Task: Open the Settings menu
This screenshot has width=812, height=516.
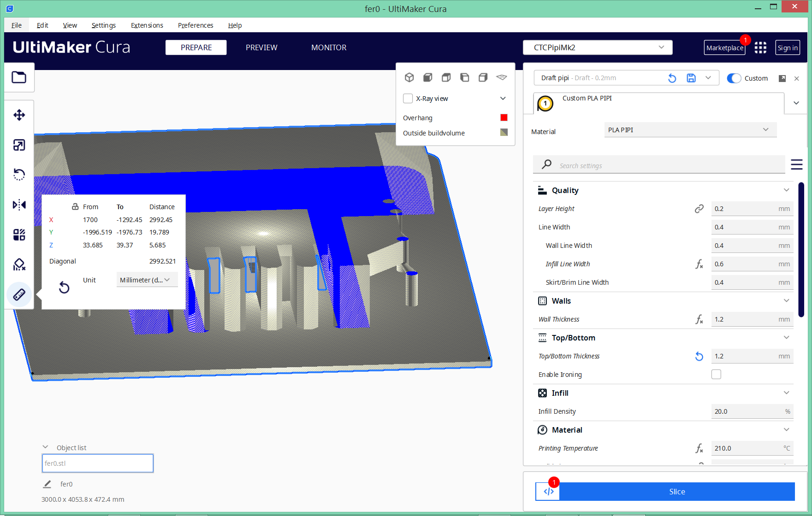Action: (103, 25)
